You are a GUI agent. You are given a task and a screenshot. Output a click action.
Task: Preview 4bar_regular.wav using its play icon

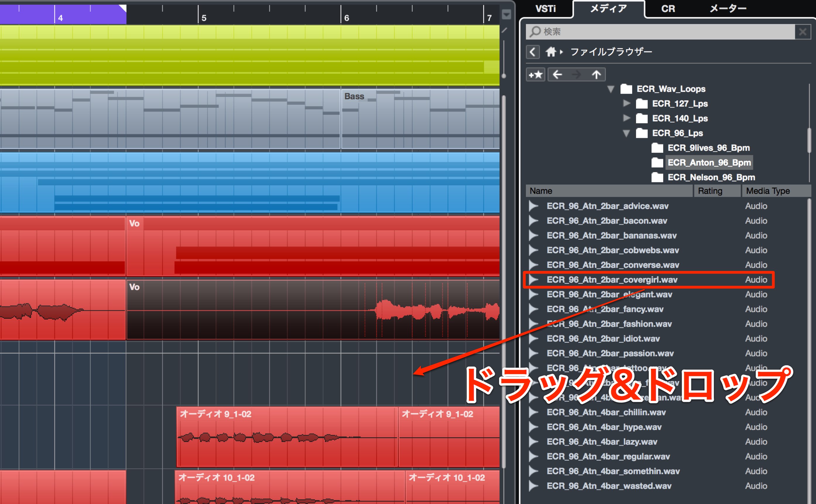pyautogui.click(x=534, y=456)
